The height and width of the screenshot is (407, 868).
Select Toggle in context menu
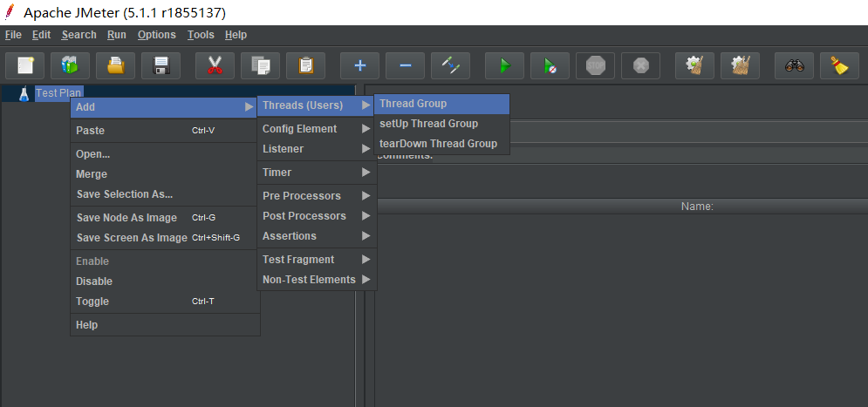point(165,302)
